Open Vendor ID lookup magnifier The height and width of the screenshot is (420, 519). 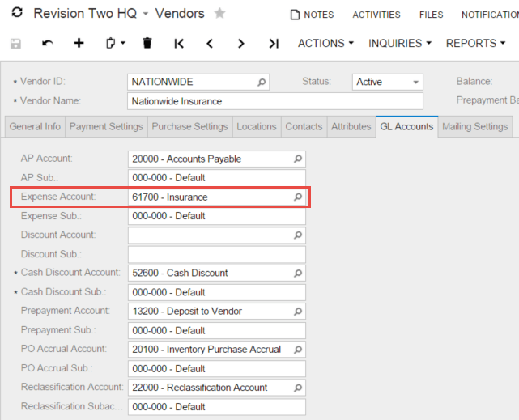point(262,82)
